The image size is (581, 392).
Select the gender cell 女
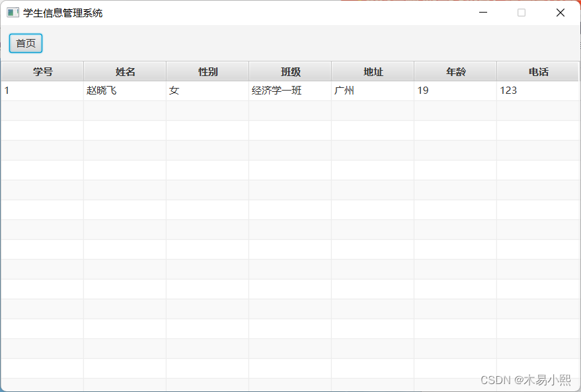point(208,91)
